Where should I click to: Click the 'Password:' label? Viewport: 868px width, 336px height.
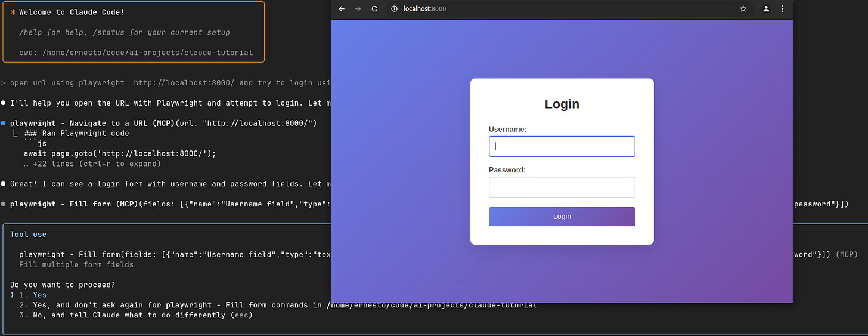(507, 170)
